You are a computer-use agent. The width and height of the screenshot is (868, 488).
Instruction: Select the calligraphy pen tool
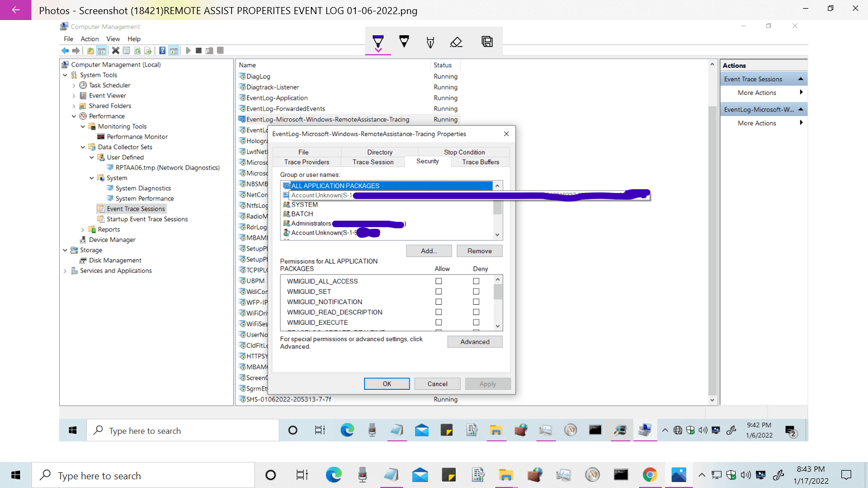pyautogui.click(x=430, y=42)
